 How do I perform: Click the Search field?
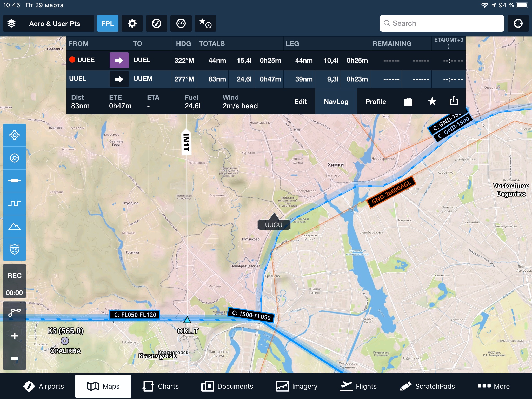click(x=442, y=23)
